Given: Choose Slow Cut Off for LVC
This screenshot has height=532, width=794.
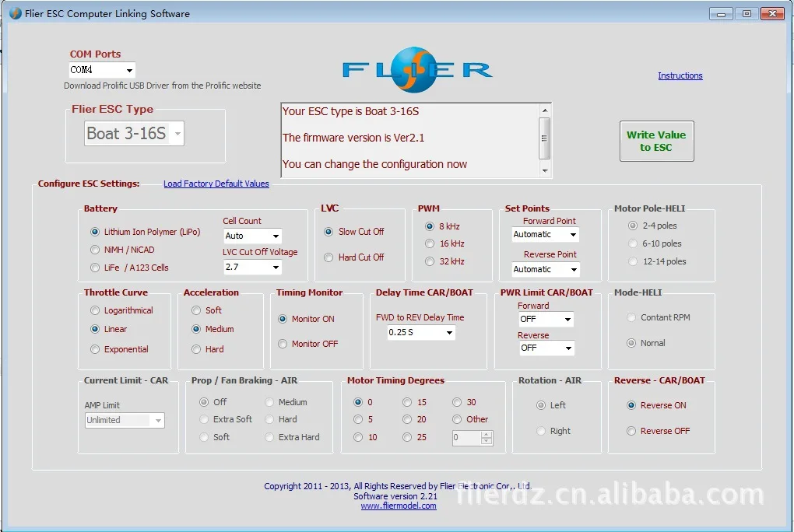Looking at the screenshot, I should pos(354,232).
